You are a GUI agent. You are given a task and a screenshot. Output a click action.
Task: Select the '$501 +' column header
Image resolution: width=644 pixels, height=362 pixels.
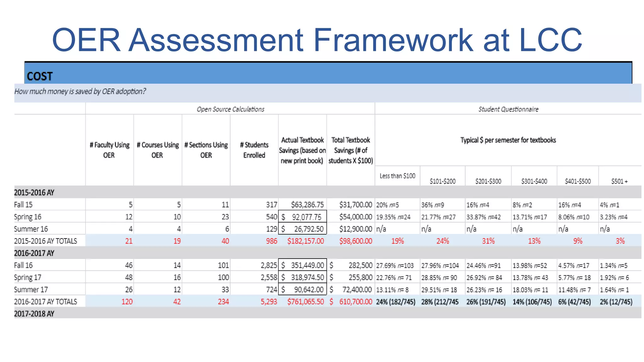tap(619, 181)
